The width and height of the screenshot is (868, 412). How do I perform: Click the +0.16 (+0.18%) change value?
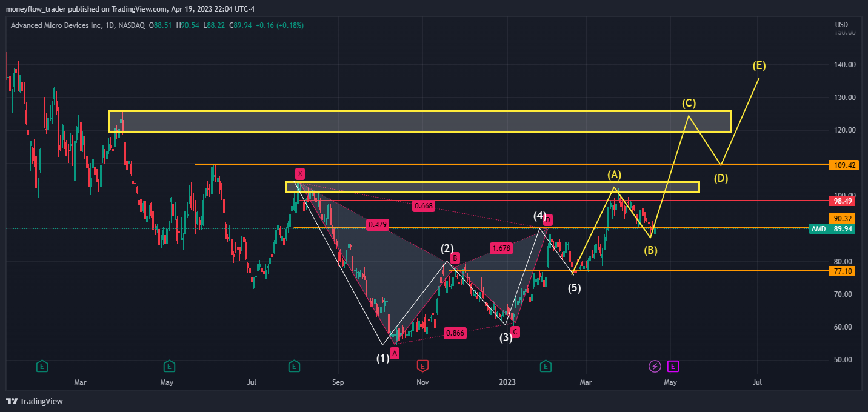pyautogui.click(x=280, y=25)
